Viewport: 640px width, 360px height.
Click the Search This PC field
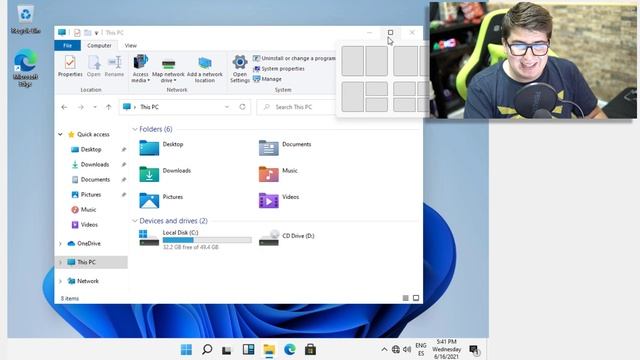click(296, 107)
